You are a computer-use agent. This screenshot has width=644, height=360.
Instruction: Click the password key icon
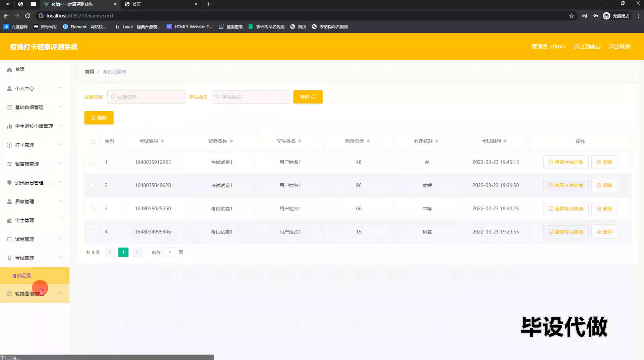pos(596,16)
